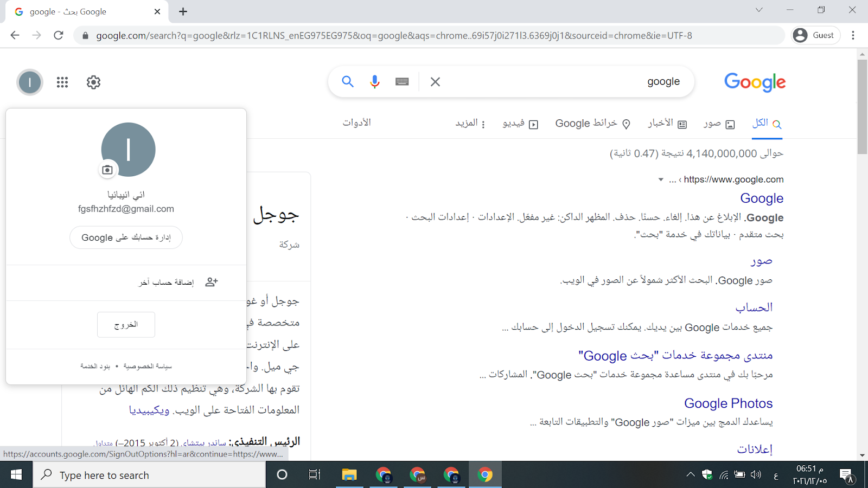Clear the search query with X
Image resolution: width=868 pixels, height=488 pixels.
tap(435, 82)
